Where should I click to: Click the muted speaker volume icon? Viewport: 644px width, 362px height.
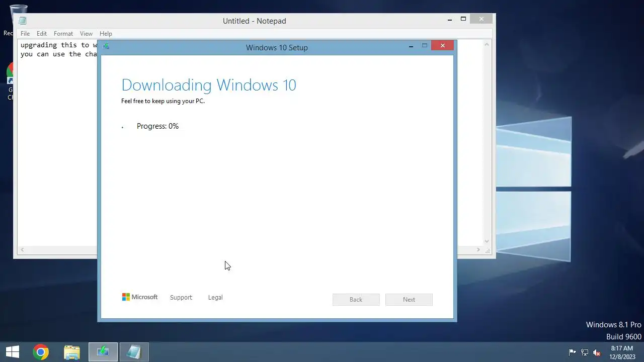(597, 352)
